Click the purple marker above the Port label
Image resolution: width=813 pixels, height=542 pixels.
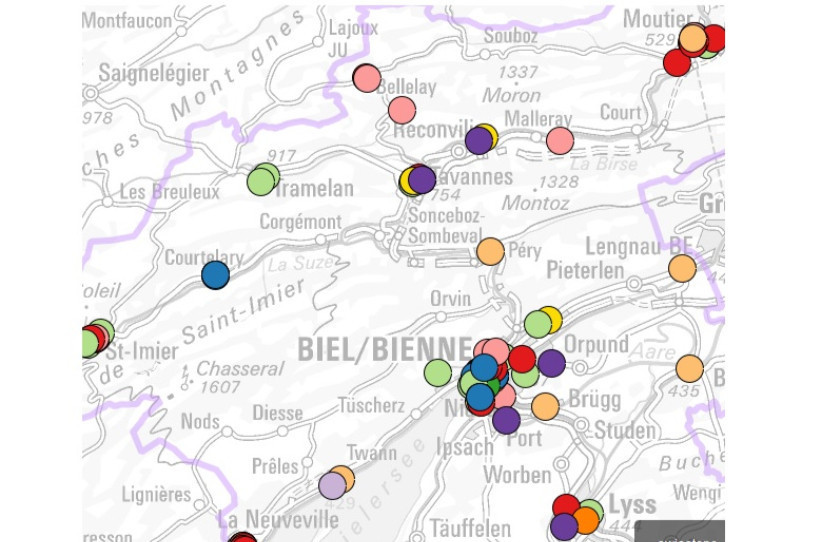(x=506, y=420)
